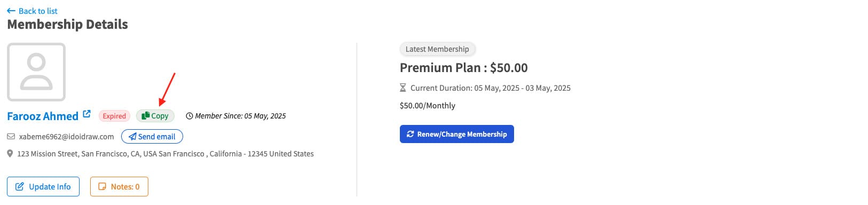Click the back arrow icon
Image resolution: width=868 pixels, height=205 pixels.
point(11,11)
